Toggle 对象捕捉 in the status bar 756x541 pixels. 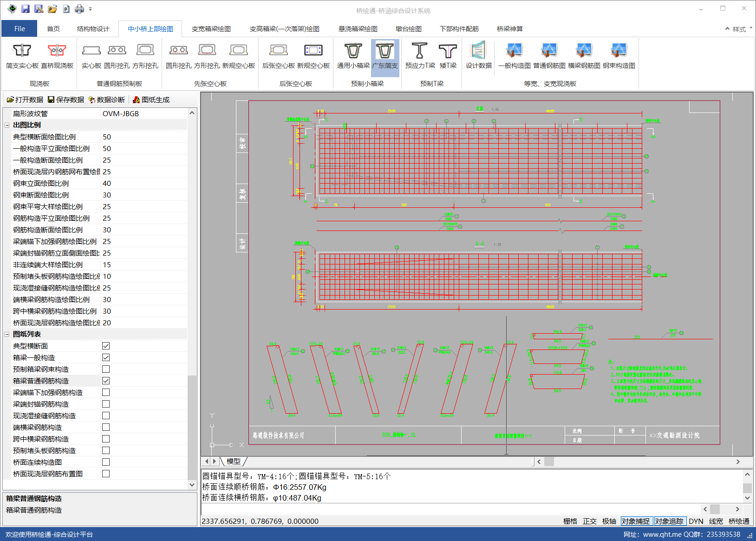tap(636, 521)
